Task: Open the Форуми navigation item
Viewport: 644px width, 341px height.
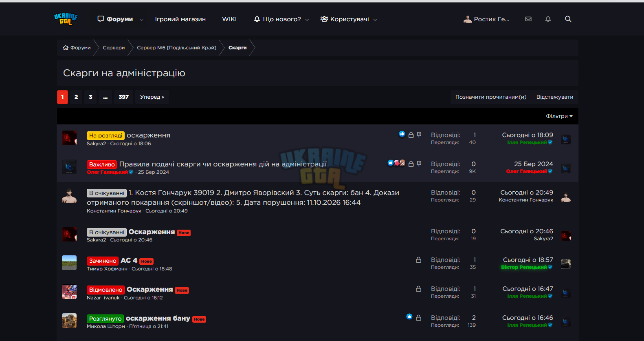Action: (115, 19)
